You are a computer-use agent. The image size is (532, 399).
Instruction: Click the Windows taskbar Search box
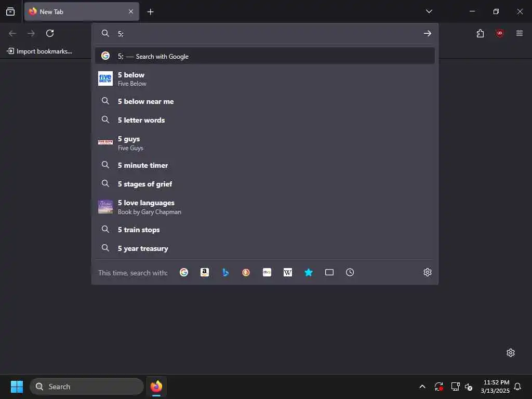[87, 387]
